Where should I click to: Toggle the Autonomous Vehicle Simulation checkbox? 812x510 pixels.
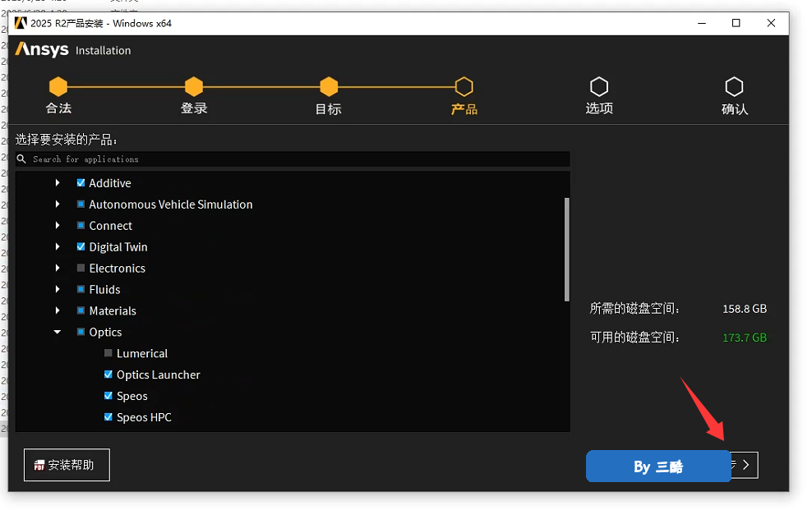click(x=81, y=204)
